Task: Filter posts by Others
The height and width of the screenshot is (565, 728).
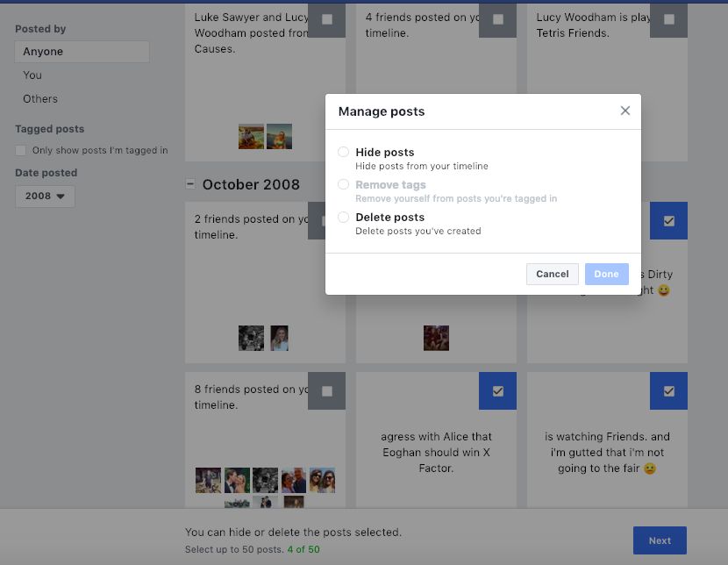Action: point(40,99)
